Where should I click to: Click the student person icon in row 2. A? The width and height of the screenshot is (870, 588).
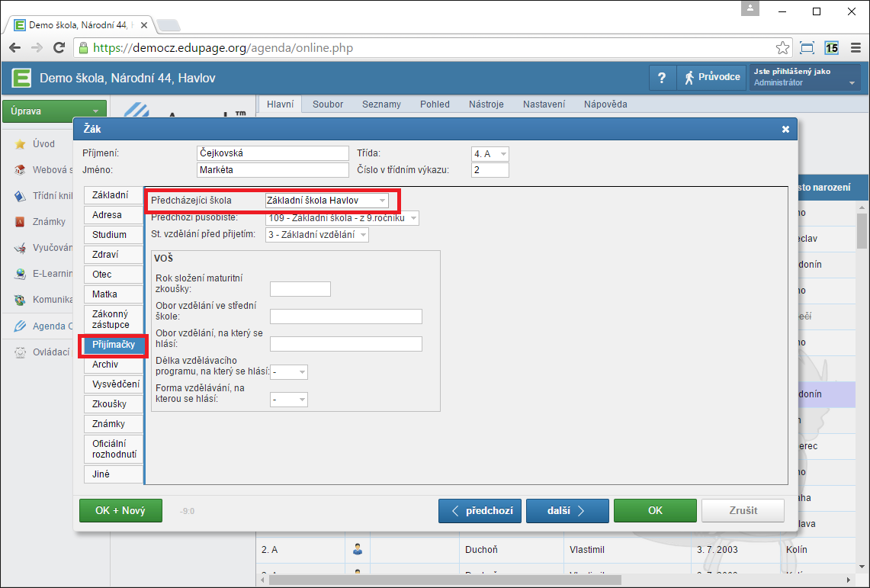pos(358,548)
